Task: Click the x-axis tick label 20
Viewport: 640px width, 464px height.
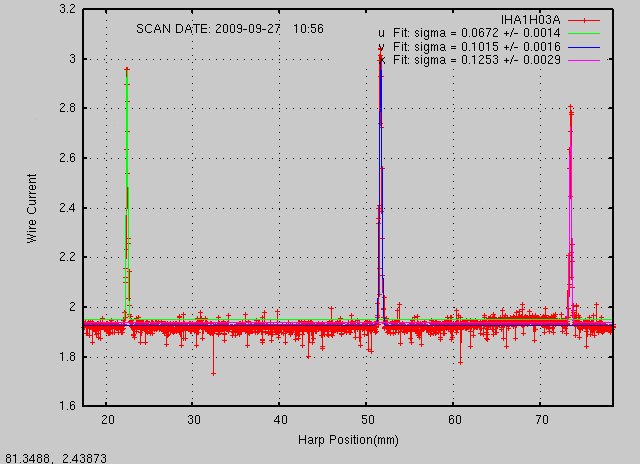Action: coord(108,420)
